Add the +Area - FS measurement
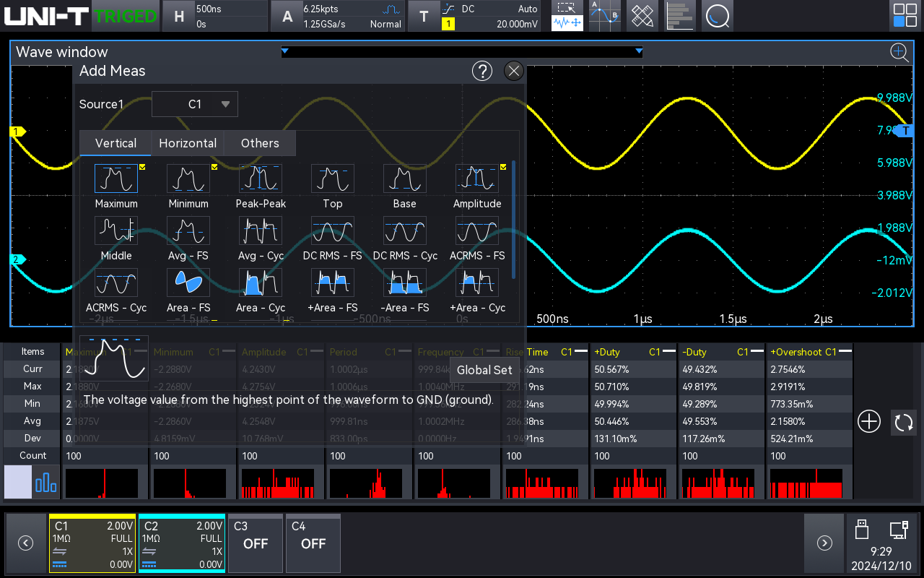Image resolution: width=924 pixels, height=578 pixels. (x=333, y=282)
